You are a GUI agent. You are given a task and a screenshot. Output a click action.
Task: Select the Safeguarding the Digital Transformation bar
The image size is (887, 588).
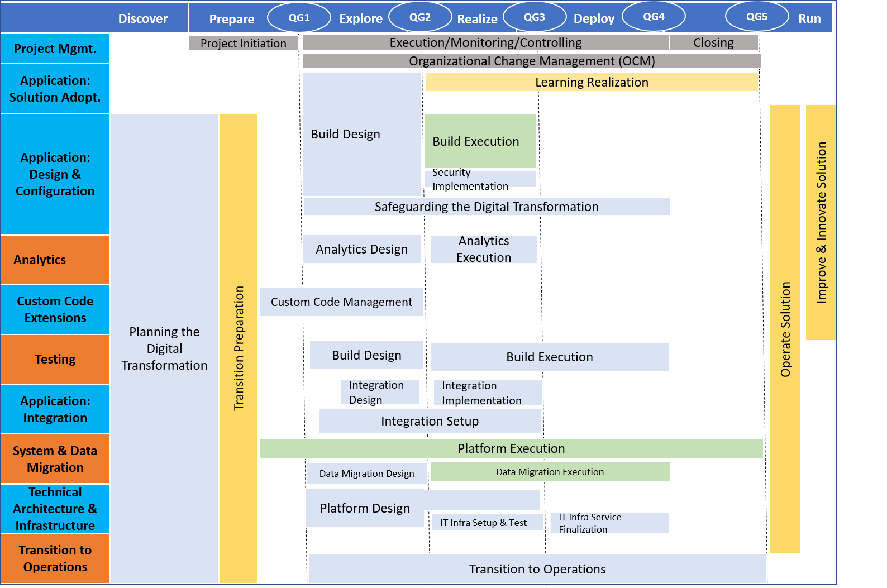(487, 207)
